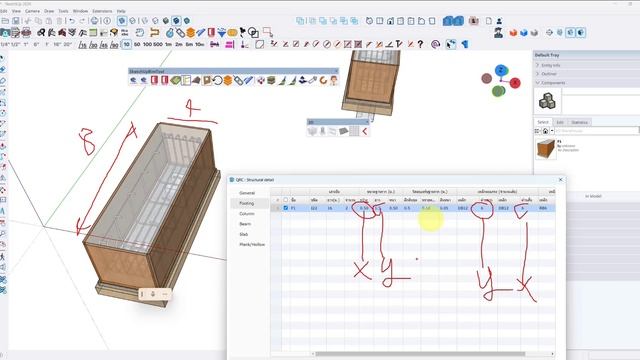Click the Undo arrow icon
The width and height of the screenshot is (640, 360).
click(72, 20)
